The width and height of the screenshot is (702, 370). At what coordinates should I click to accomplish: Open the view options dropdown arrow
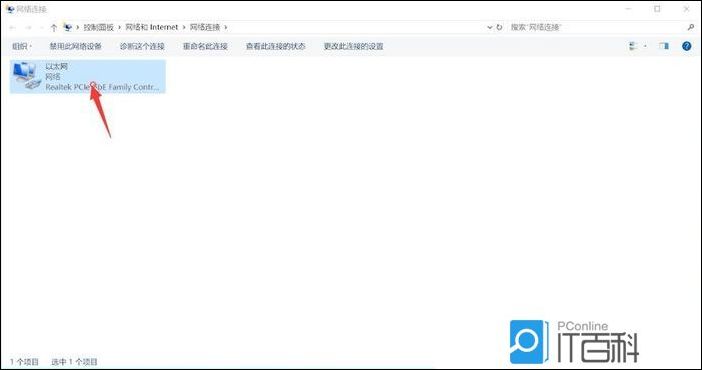pyautogui.click(x=645, y=46)
